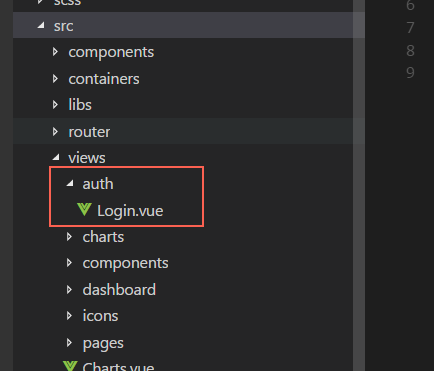Viewport: 434px width, 371px height.
Task: Collapse the auth folder arrow
Action: [x=70, y=183]
